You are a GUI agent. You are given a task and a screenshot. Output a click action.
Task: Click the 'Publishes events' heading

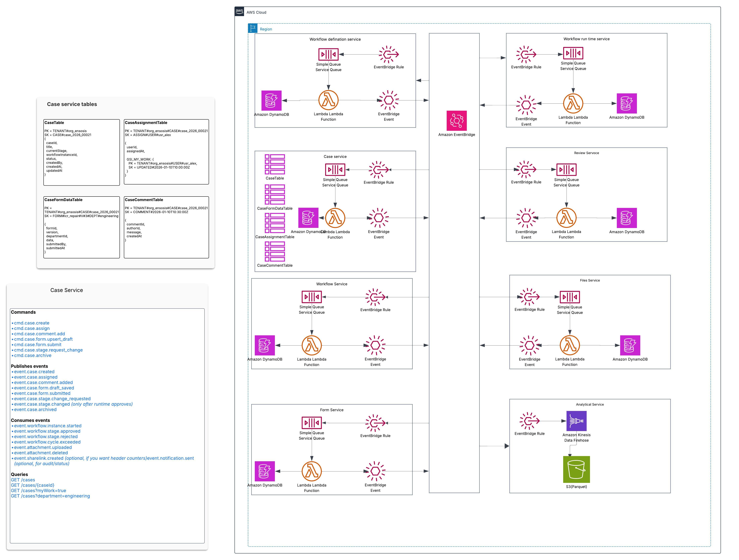click(29, 366)
